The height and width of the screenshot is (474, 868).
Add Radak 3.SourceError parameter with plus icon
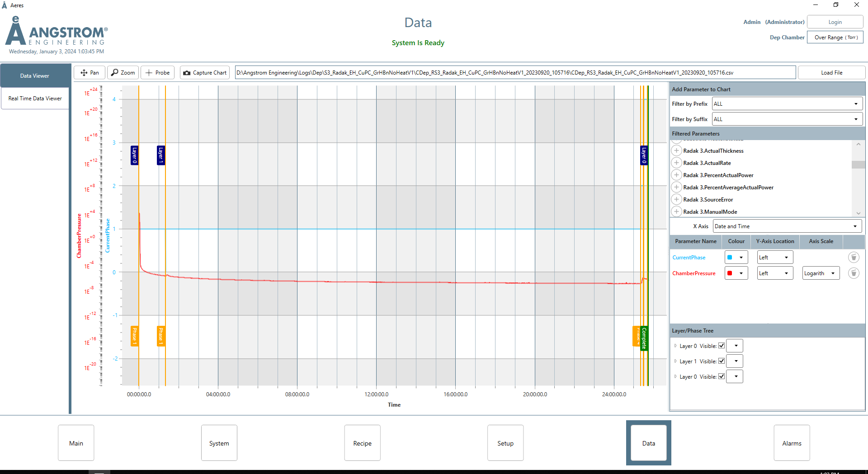pyautogui.click(x=676, y=200)
